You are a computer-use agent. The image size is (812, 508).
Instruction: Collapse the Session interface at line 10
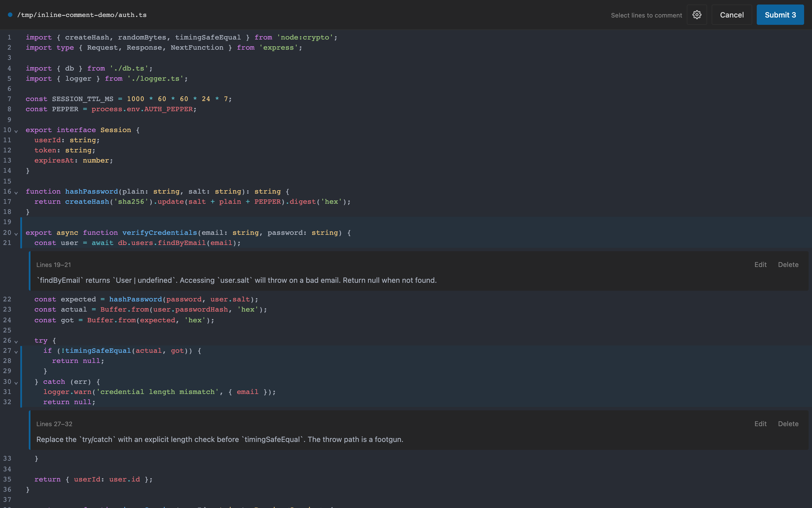[x=16, y=131]
